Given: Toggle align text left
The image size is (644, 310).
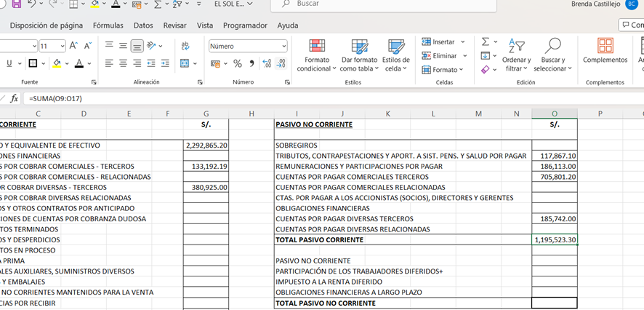Looking at the screenshot, I should [109, 63].
